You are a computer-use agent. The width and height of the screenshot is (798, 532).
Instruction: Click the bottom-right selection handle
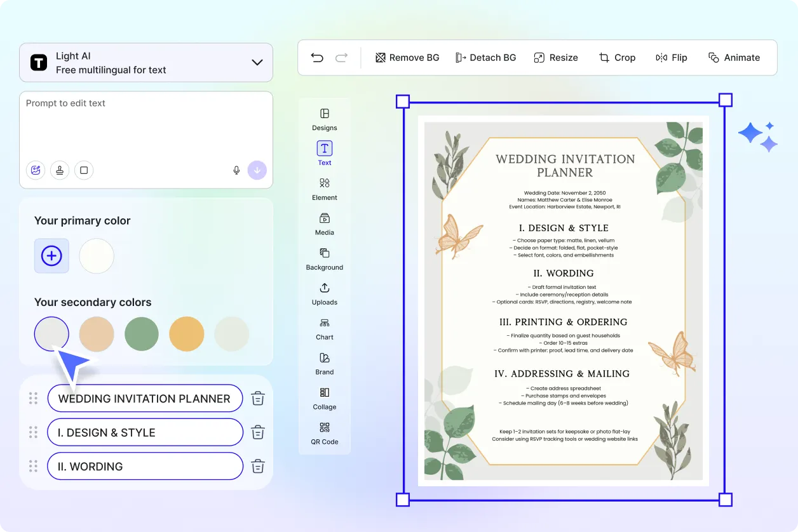(726, 500)
